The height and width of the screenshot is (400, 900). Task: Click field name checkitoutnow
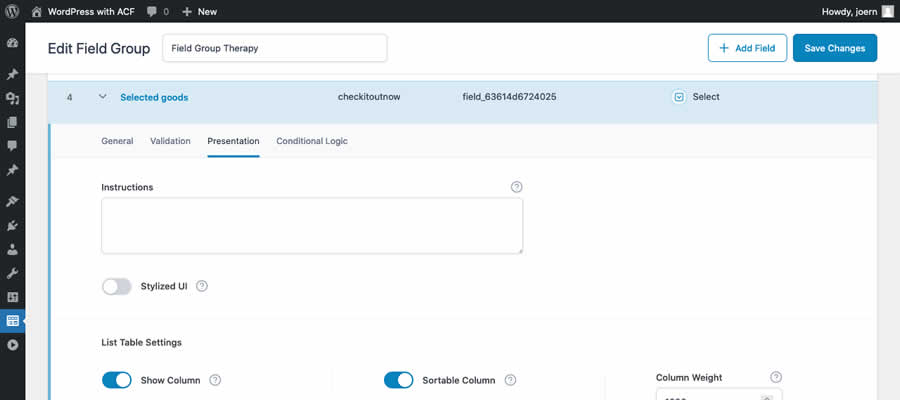tap(369, 97)
